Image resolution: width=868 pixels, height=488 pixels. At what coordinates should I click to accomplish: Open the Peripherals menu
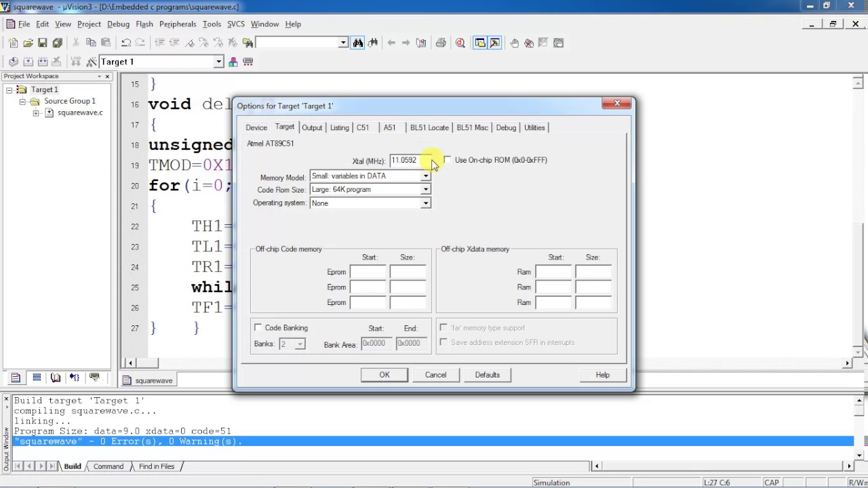tap(178, 24)
